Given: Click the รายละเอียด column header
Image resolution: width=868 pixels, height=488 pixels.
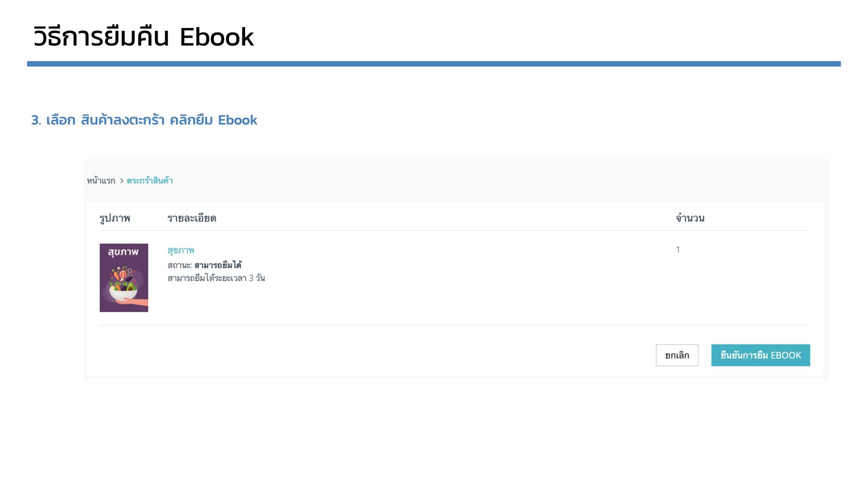Looking at the screenshot, I should 192,218.
